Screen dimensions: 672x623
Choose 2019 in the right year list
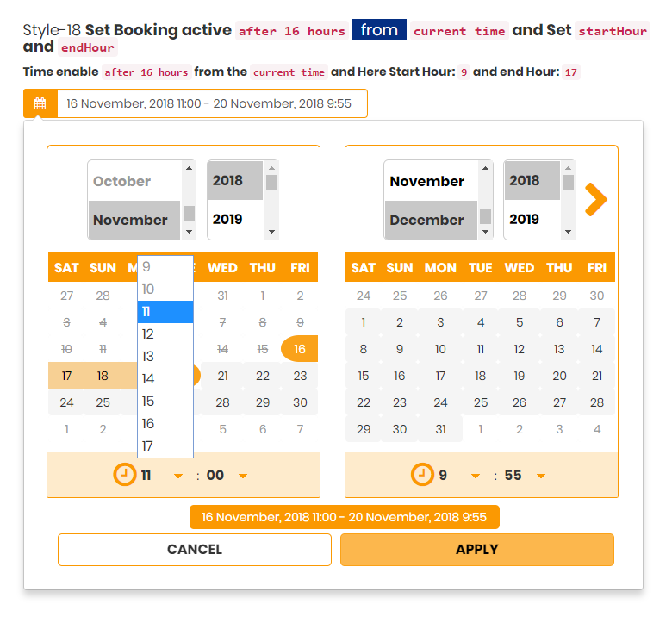point(524,219)
